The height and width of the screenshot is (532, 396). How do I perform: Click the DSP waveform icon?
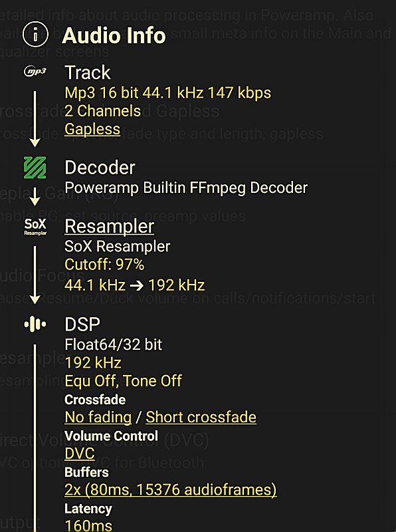(x=34, y=323)
